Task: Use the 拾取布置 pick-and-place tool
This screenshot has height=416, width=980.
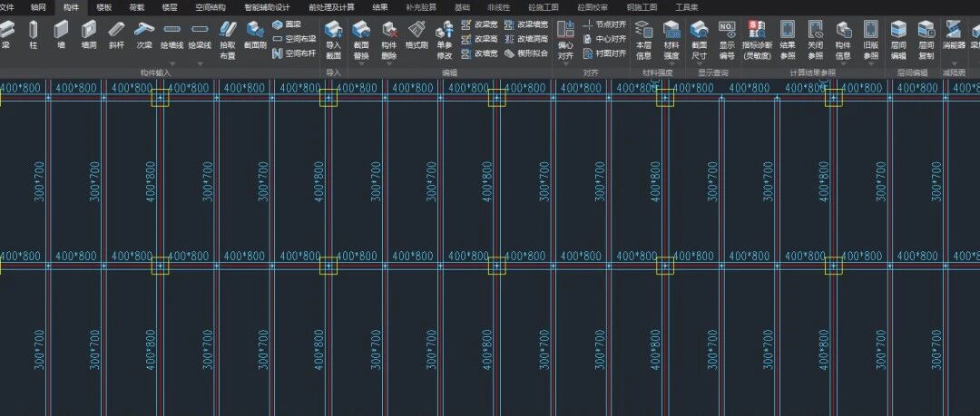Action: [x=228, y=40]
